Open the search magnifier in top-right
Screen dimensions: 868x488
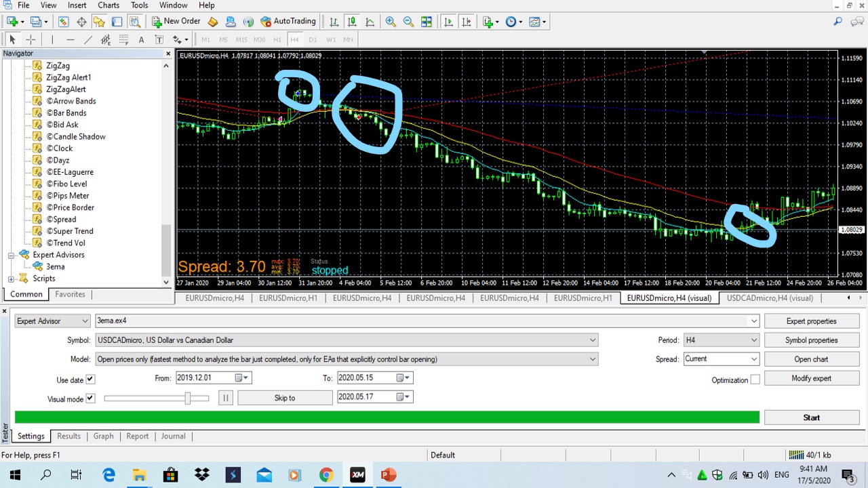(x=838, y=22)
